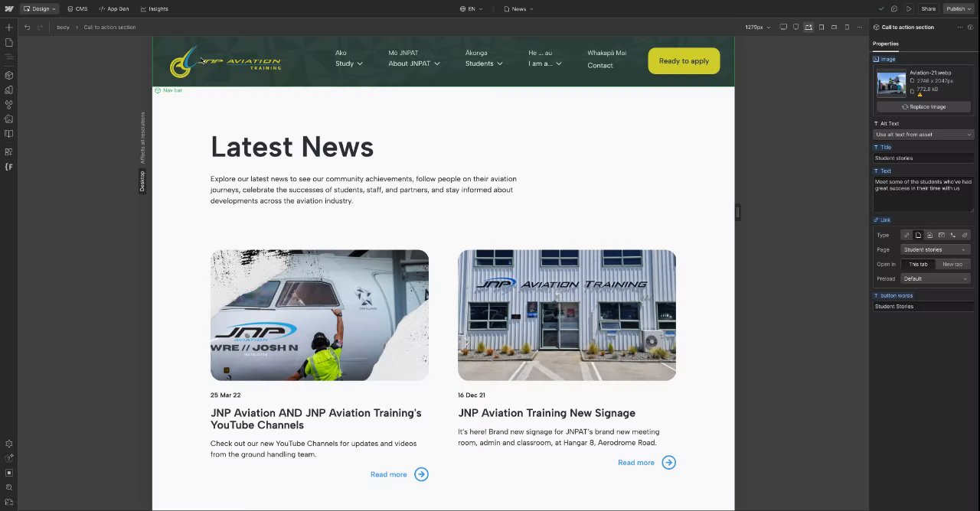Switch to the Insights tab
This screenshot has width=980, height=511.
click(154, 9)
